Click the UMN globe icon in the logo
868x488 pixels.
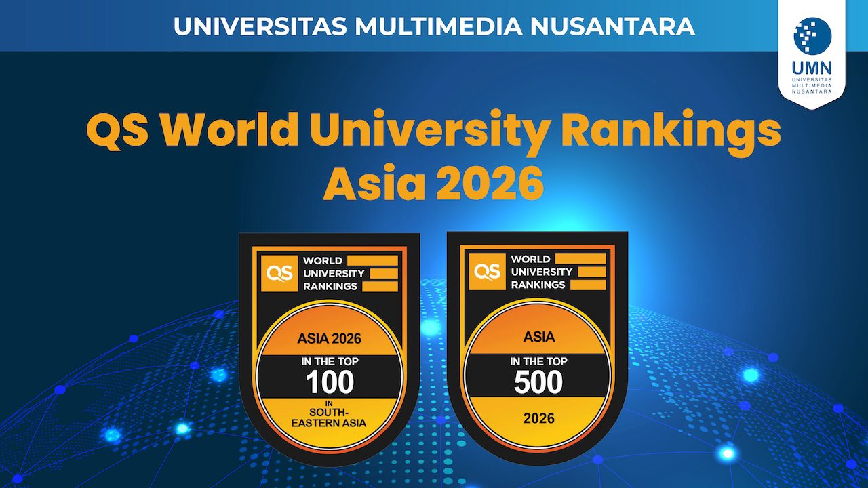[812, 37]
